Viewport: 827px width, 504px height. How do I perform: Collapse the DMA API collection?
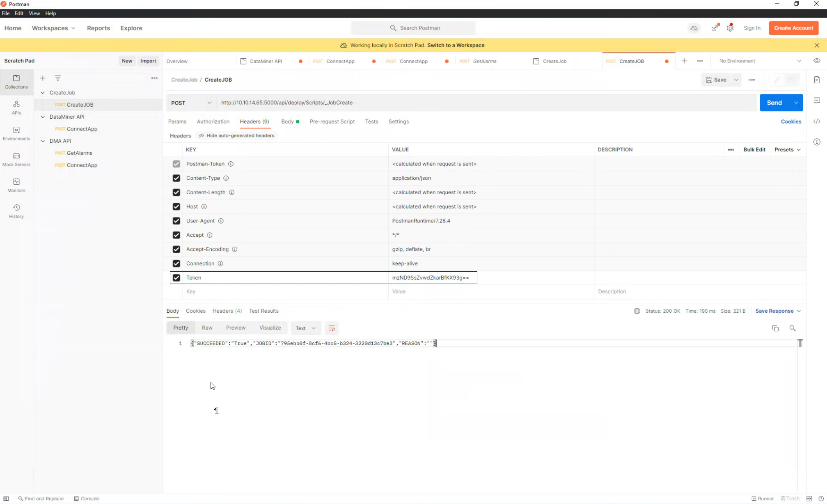click(x=43, y=141)
